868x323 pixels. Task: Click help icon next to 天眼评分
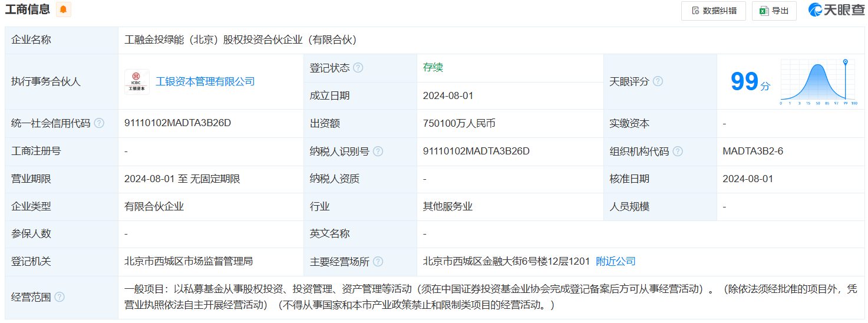[x=658, y=81]
